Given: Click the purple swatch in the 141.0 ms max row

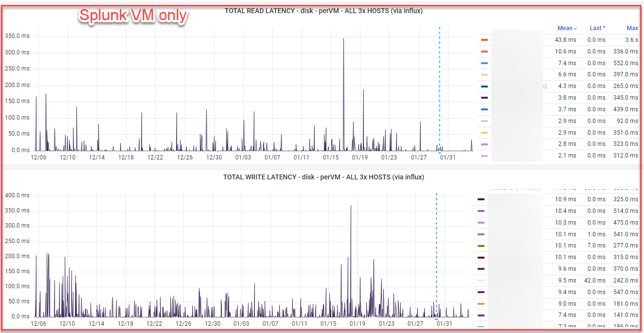Looking at the screenshot, I should [x=481, y=315].
